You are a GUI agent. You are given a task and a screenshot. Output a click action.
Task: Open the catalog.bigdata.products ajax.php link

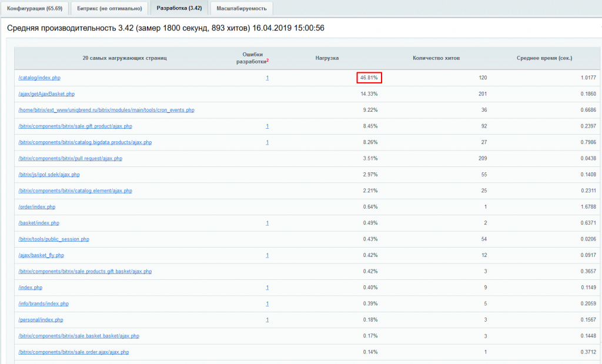(x=85, y=142)
